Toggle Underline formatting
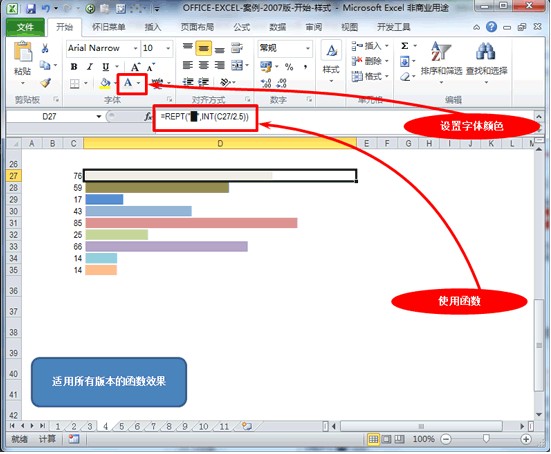Image resolution: width=551 pixels, height=454 pixels. pos(106,66)
